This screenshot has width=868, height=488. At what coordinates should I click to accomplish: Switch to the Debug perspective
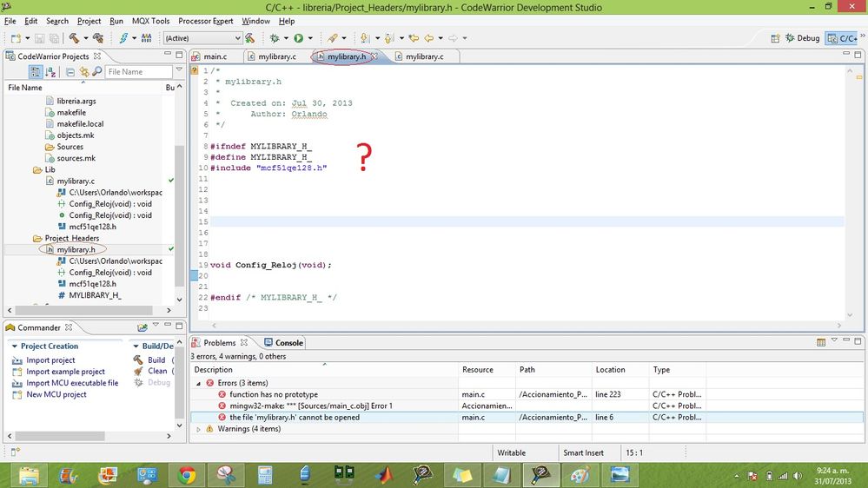pos(803,38)
